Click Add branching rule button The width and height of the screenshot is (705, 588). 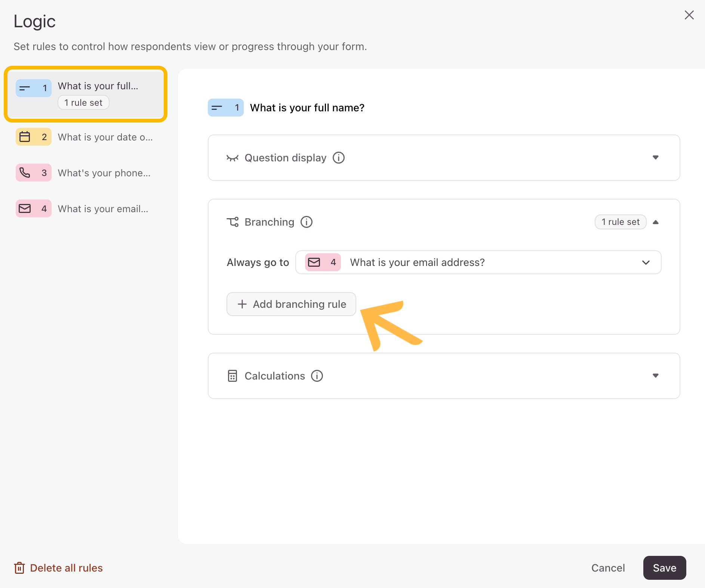tap(291, 304)
